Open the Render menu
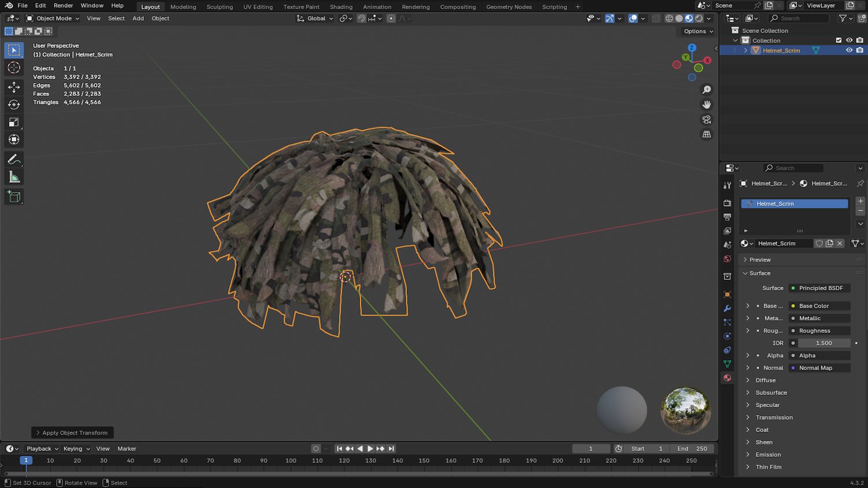868x488 pixels. click(x=63, y=6)
